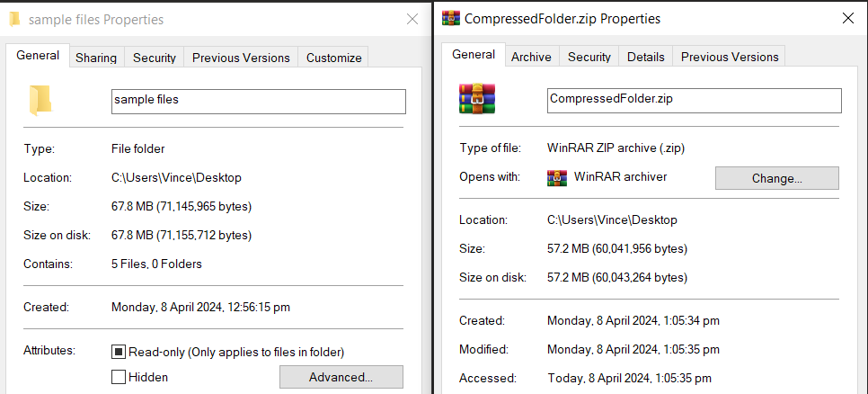Open the Security tab in CompressedFolder.zip Properties
Screen dimensions: 868x394
(x=589, y=57)
